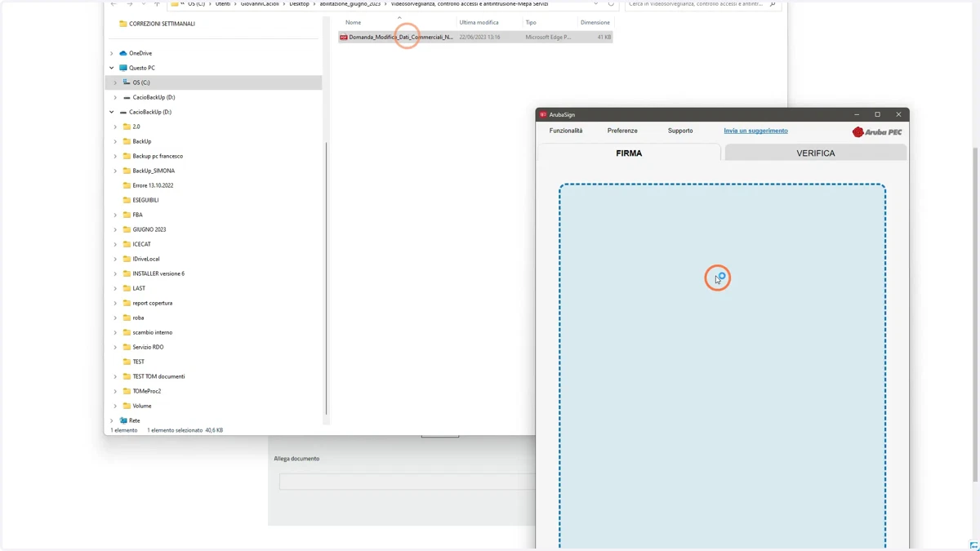Image resolution: width=980 pixels, height=551 pixels.
Task: Click the Explorer search box
Action: click(703, 5)
